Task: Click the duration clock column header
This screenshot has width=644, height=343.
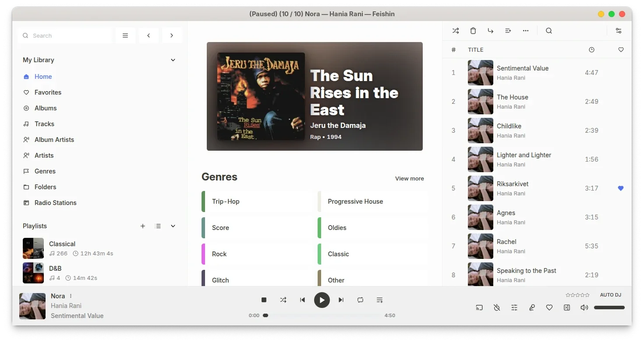Action: click(591, 50)
